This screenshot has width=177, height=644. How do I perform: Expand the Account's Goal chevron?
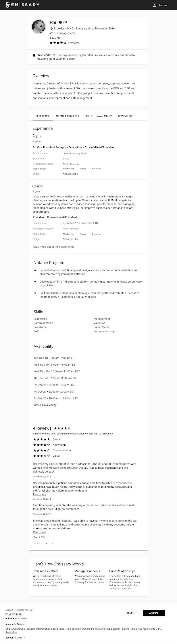pos(24,637)
